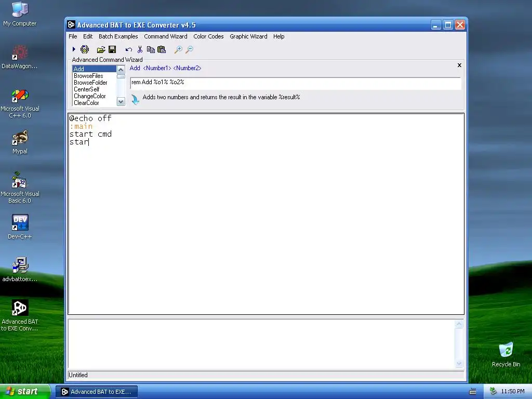
Task: Undo the last edit with the undo icon
Action: pyautogui.click(x=129, y=50)
